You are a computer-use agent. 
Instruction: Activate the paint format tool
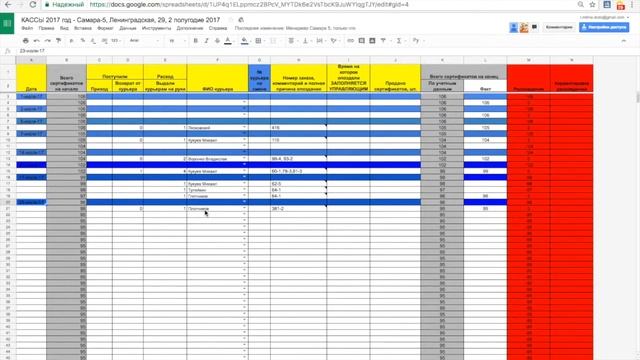(58, 41)
